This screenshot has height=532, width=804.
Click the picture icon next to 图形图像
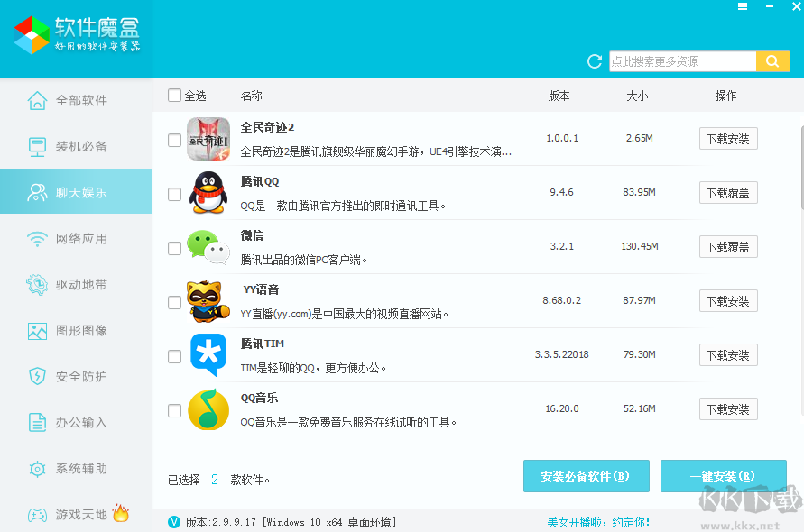click(x=37, y=331)
